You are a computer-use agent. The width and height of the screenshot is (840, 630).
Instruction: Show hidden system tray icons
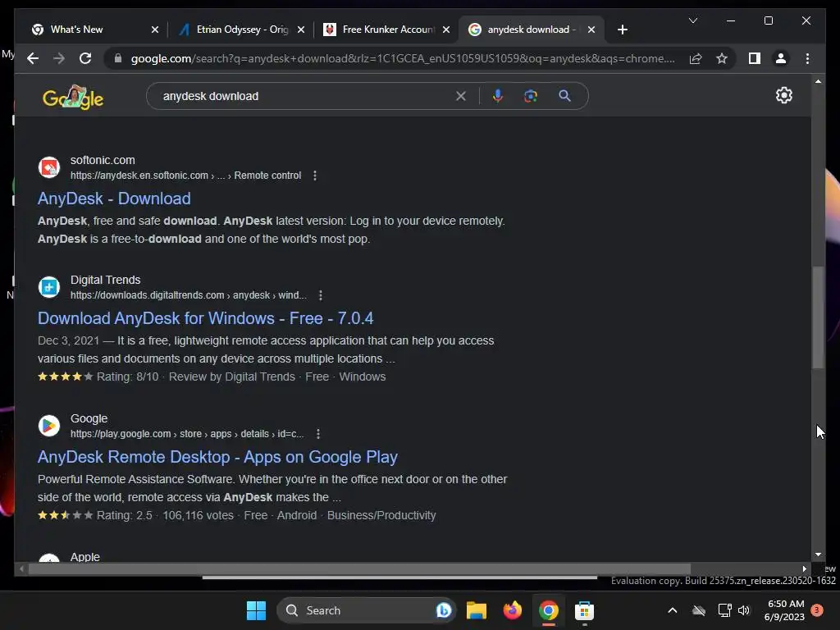[x=673, y=610]
